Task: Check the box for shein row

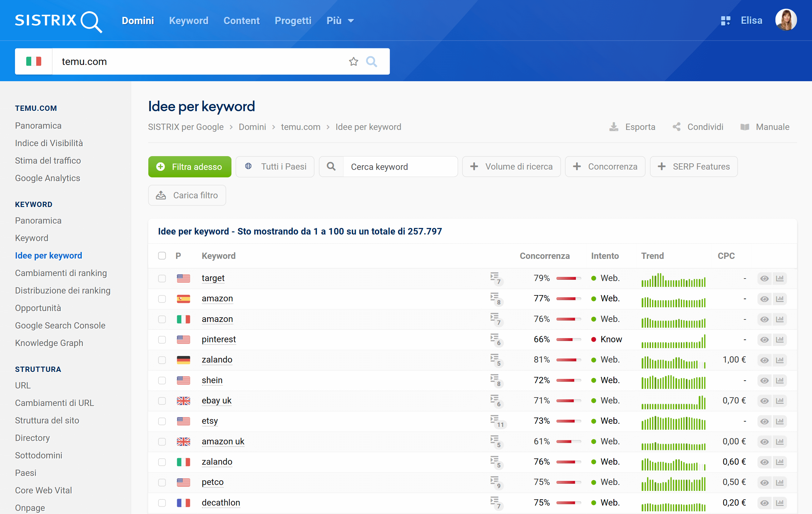Action: click(x=162, y=380)
